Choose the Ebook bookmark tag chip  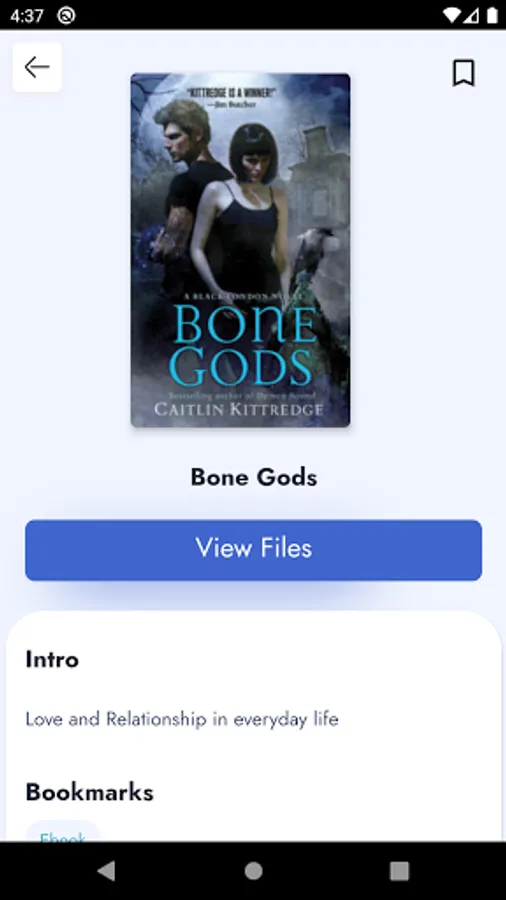coord(63,833)
